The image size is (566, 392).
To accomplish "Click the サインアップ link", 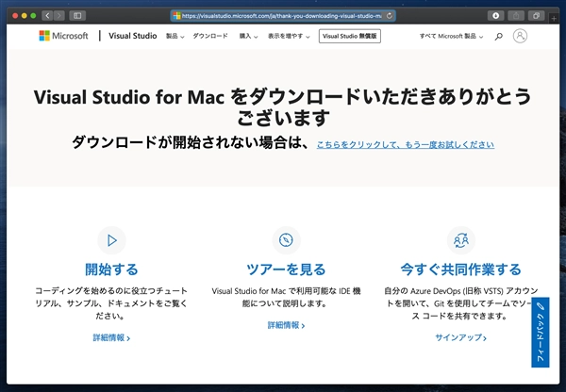I will [461, 338].
